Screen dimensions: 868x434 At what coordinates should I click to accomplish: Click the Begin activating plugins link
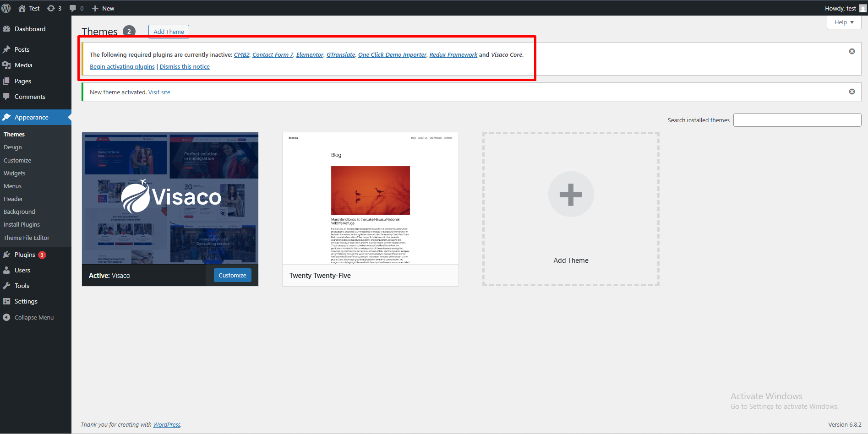[x=122, y=66]
